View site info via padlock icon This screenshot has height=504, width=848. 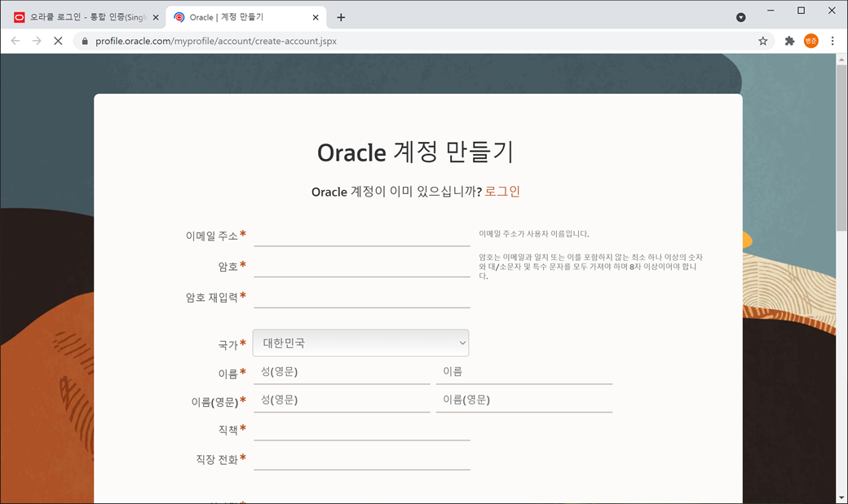(x=84, y=41)
